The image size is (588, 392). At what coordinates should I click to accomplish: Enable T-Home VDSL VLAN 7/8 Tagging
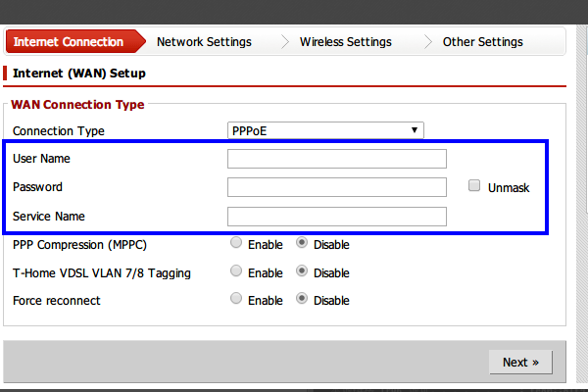click(x=236, y=272)
